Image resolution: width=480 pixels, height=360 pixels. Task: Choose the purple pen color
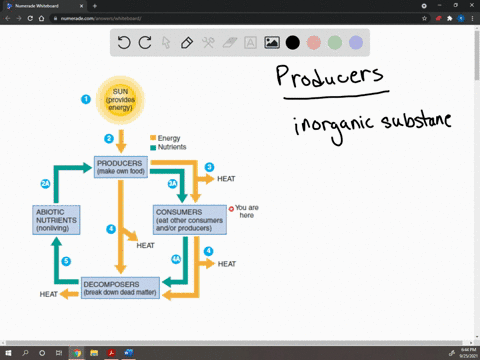click(356, 43)
